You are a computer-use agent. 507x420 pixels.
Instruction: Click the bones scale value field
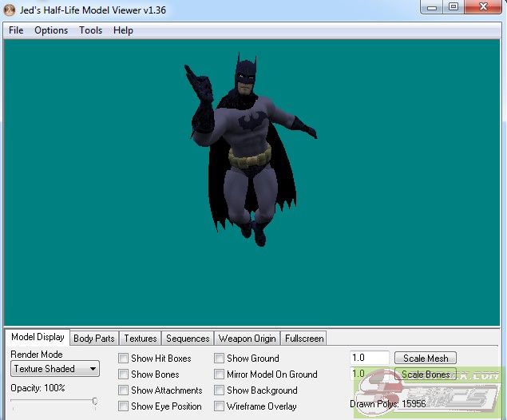pyautogui.click(x=370, y=374)
